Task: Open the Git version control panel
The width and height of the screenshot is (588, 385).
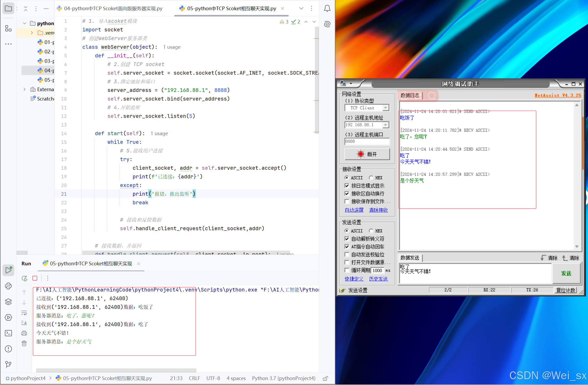Action: (8, 364)
